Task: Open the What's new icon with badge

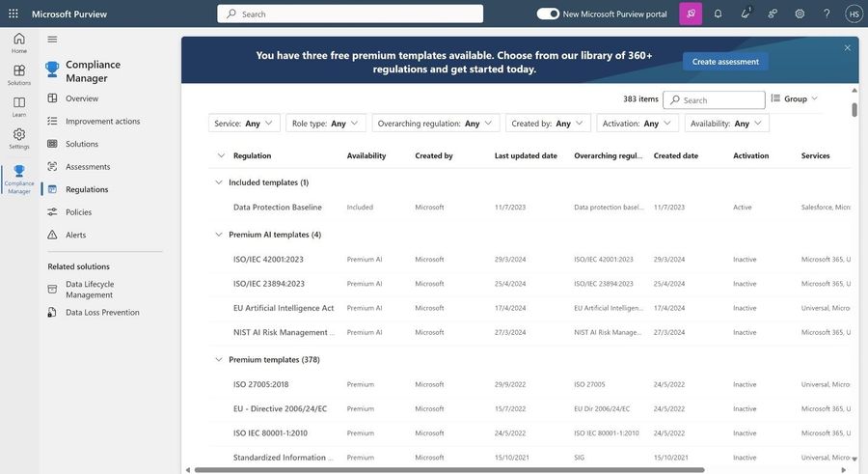Action: [x=746, y=14]
